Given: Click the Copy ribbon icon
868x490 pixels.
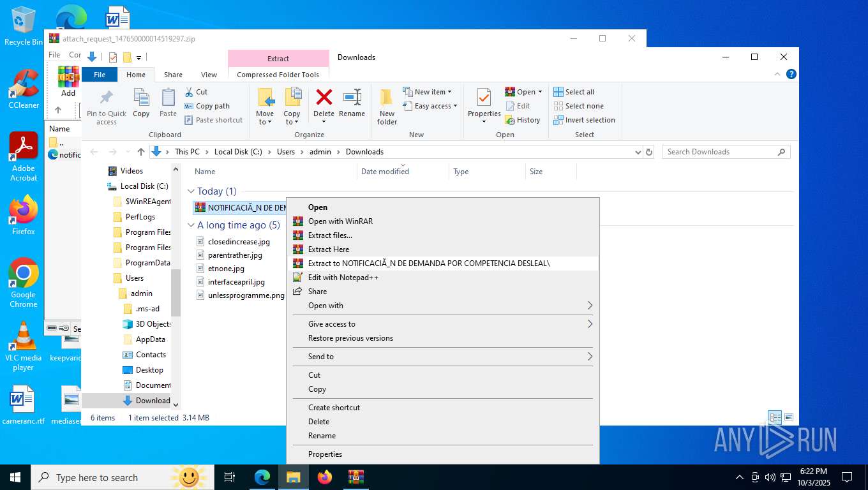Looking at the screenshot, I should point(141,103).
